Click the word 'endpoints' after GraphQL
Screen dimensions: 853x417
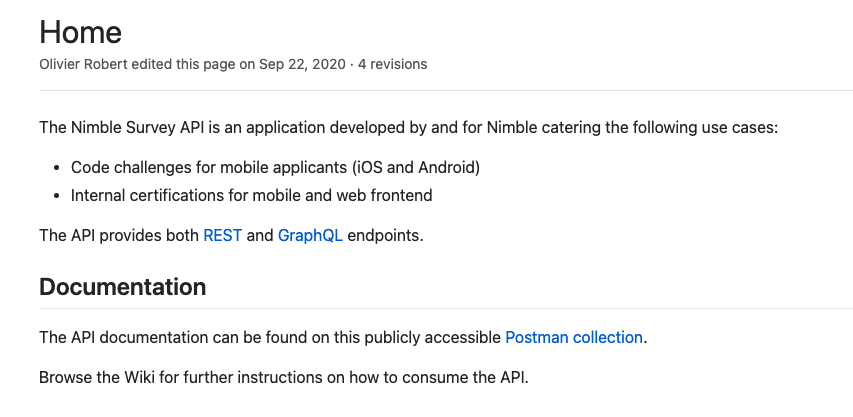click(384, 236)
